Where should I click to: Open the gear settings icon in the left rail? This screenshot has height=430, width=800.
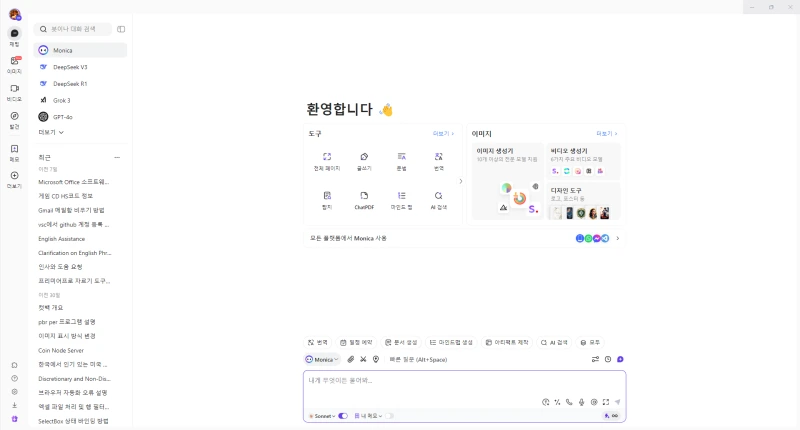pos(14,392)
